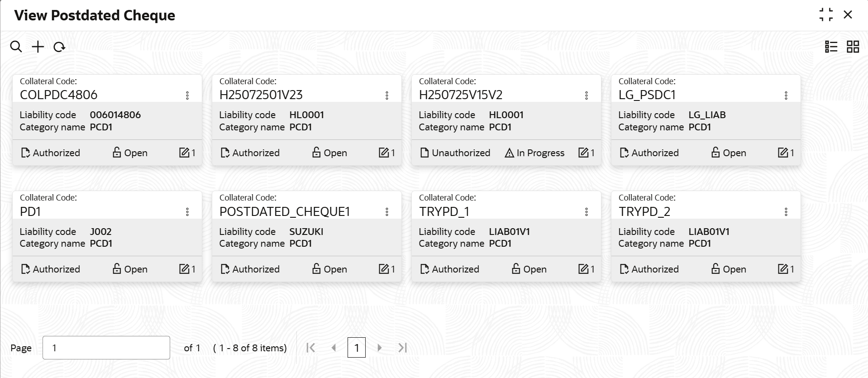The width and height of the screenshot is (868, 378).
Task: Click modification count icon on PD1 card
Action: pyautogui.click(x=184, y=269)
